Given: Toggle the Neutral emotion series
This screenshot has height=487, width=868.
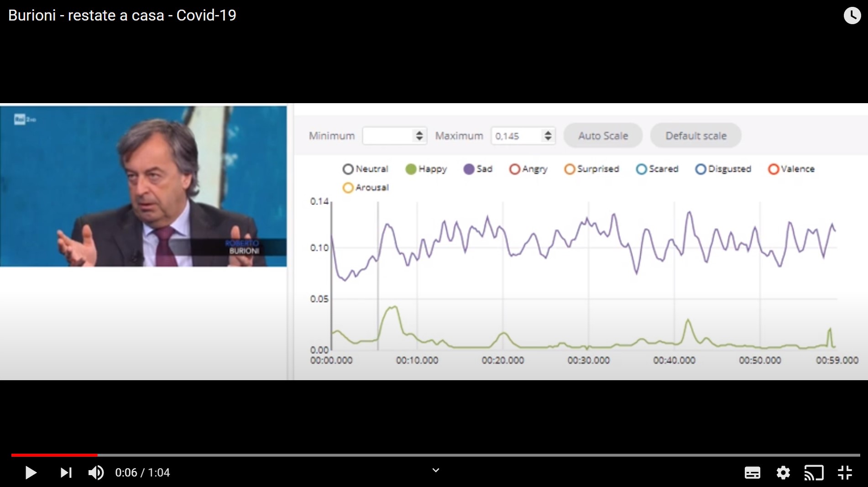Looking at the screenshot, I should [x=365, y=169].
